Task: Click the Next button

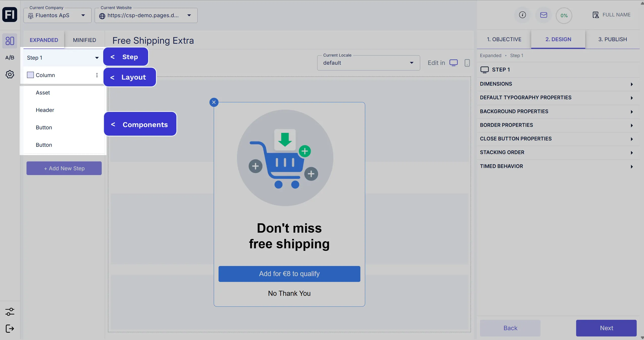Action: point(606,328)
